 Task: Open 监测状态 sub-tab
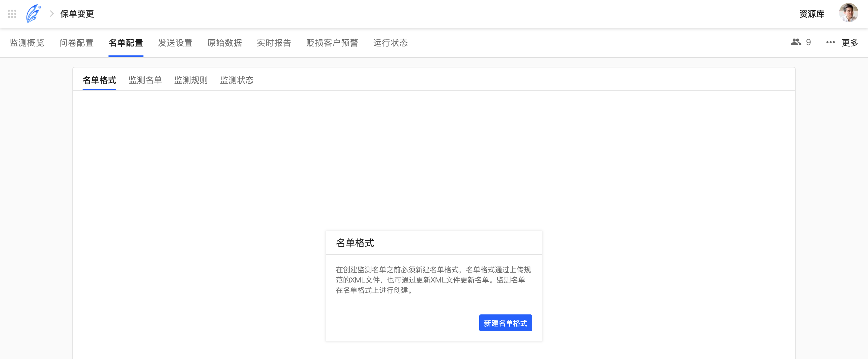coord(237,80)
